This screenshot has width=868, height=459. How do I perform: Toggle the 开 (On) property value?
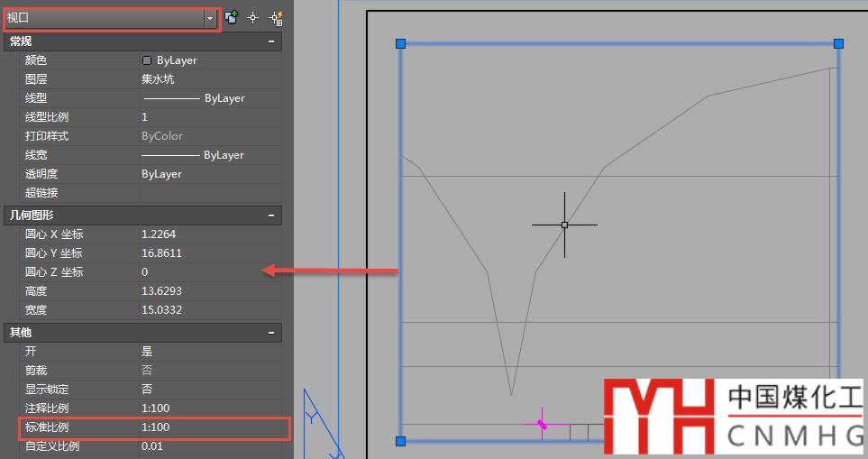tap(209, 352)
